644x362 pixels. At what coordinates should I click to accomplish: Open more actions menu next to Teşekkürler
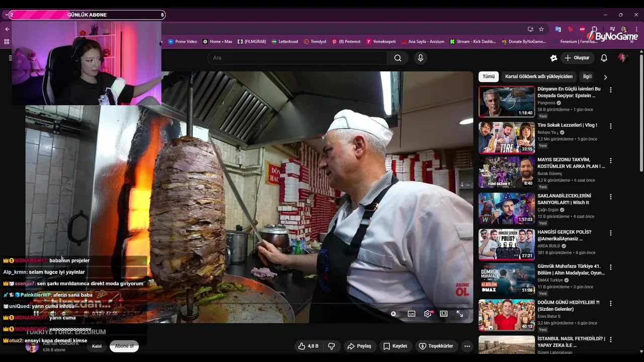(x=467, y=346)
